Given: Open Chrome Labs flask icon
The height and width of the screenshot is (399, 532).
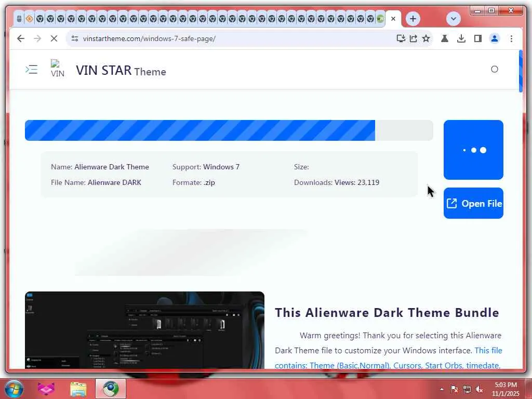Looking at the screenshot, I should coord(445,38).
